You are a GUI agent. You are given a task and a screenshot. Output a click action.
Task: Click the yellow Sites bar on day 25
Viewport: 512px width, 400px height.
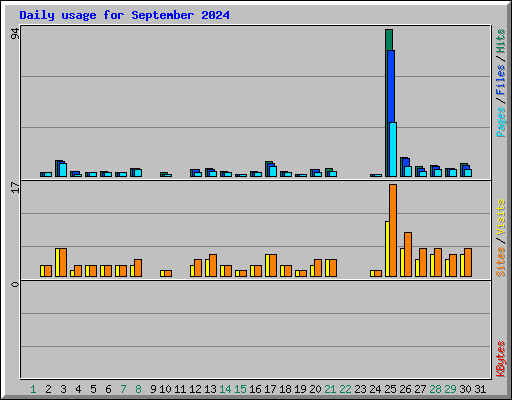387,249
